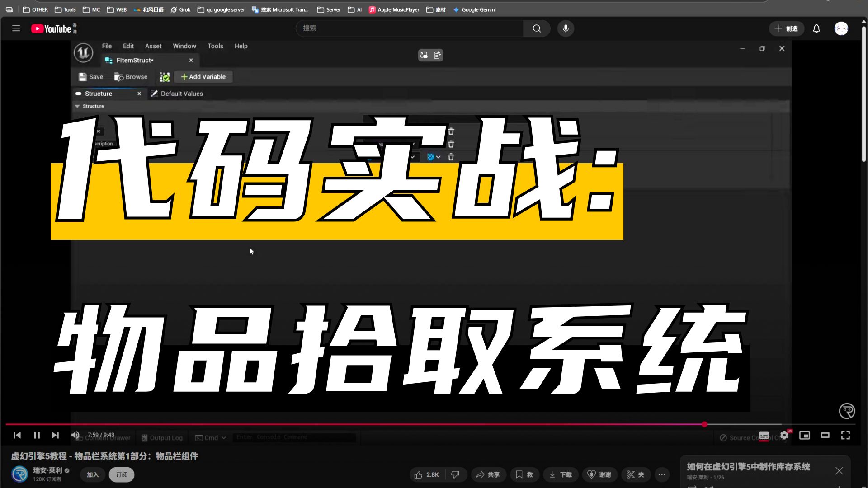Open the three-dot more actions menu

tap(662, 474)
